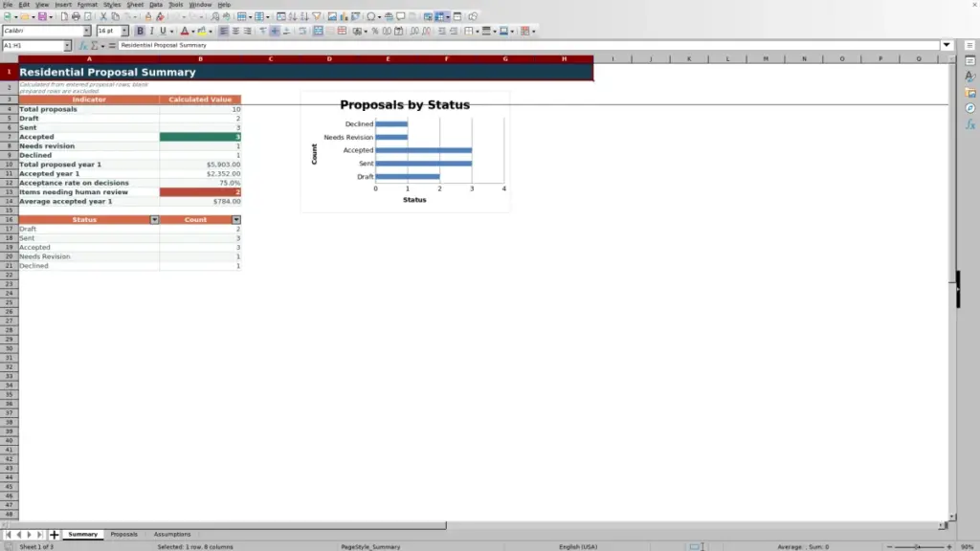Open the Format menu

pyautogui.click(x=87, y=5)
